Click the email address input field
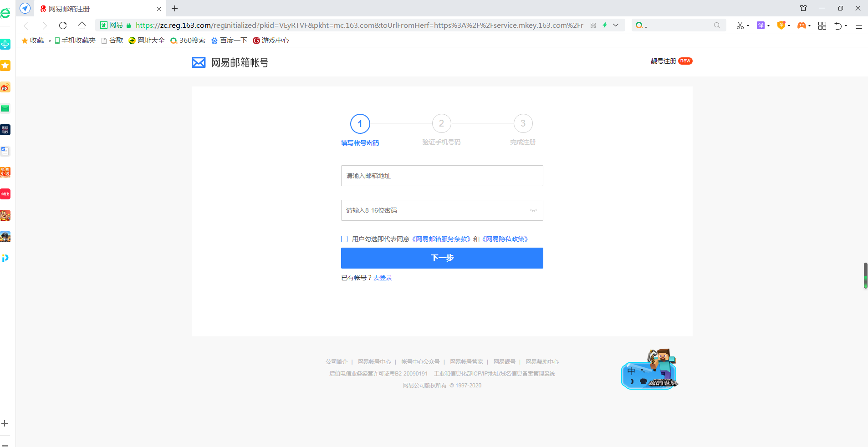The image size is (868, 447). pyautogui.click(x=442, y=176)
